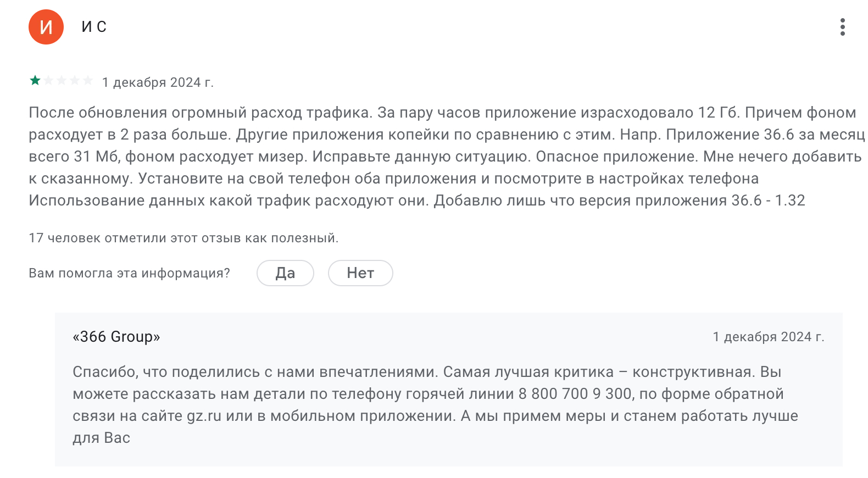
Task: Click the reviewer name И С
Action: coord(94,27)
